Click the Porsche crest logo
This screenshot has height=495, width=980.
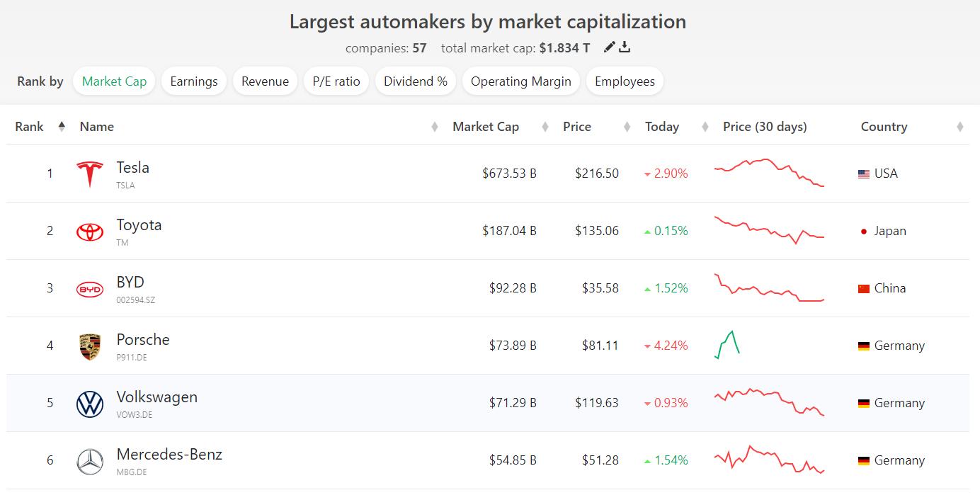pyautogui.click(x=90, y=346)
